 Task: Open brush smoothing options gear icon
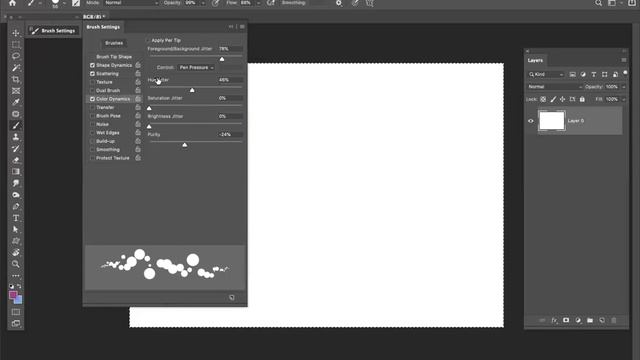[x=339, y=3]
